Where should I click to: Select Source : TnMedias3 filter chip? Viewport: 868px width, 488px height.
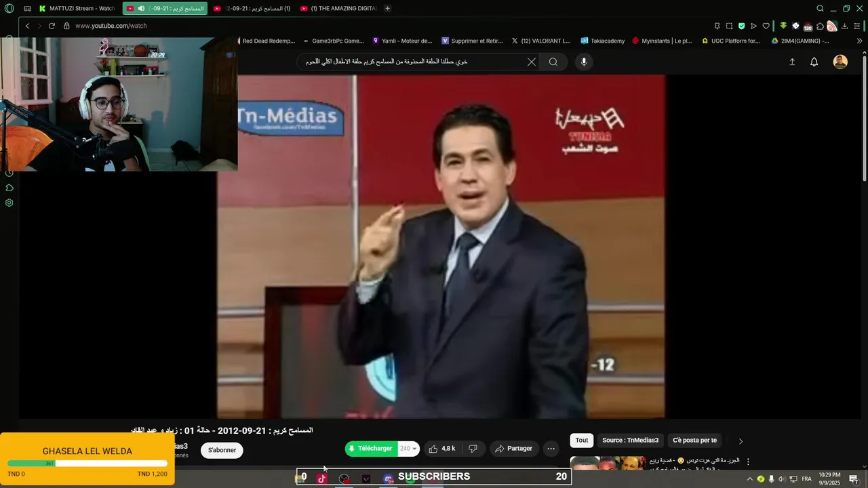coord(631,441)
